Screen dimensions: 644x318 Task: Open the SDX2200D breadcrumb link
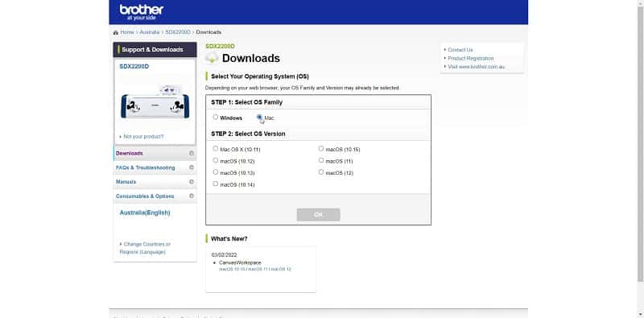pos(178,32)
